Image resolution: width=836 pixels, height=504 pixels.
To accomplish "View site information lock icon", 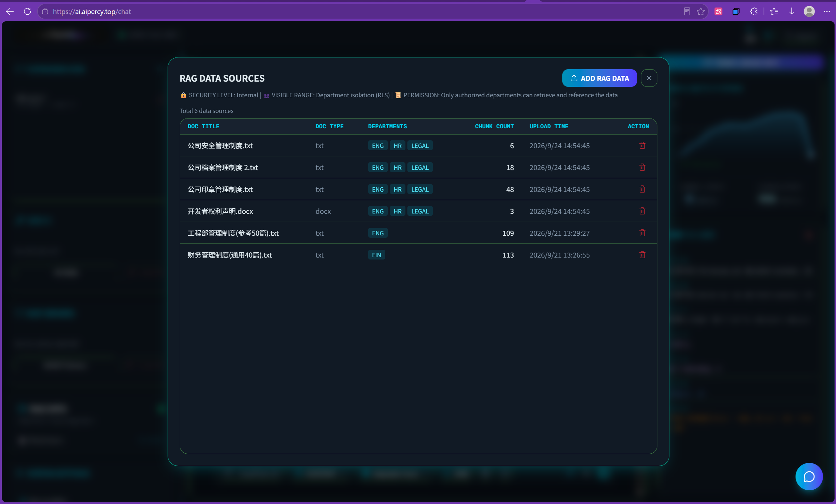I will tap(45, 11).
